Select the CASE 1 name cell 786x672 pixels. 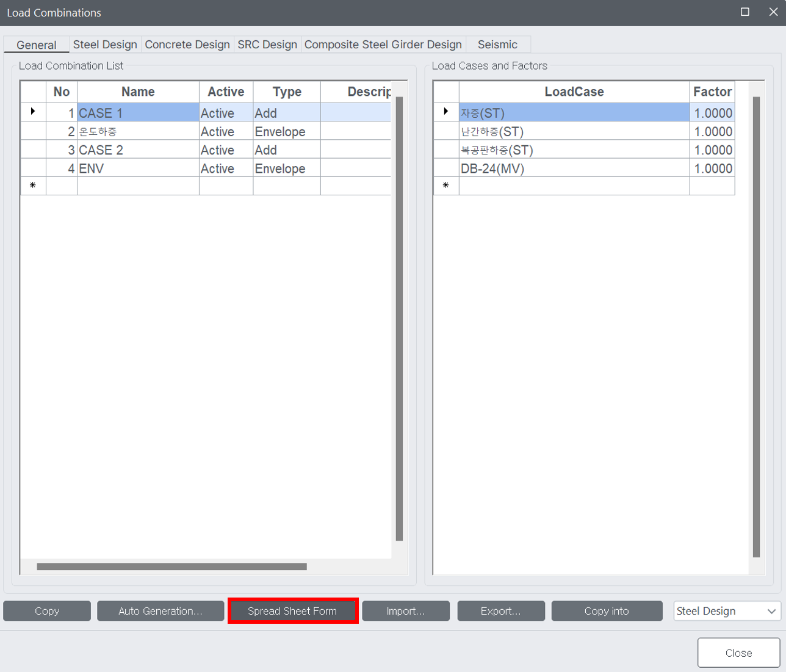pyautogui.click(x=138, y=113)
